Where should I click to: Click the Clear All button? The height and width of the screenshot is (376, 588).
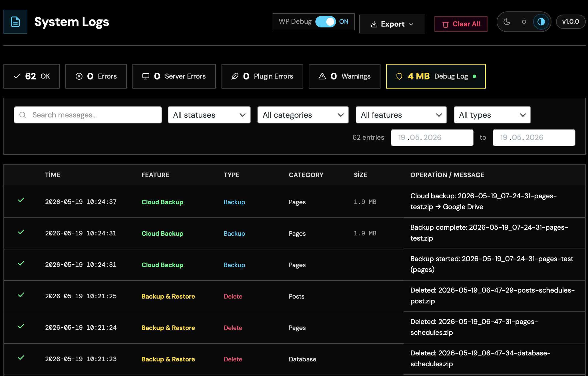pyautogui.click(x=461, y=24)
